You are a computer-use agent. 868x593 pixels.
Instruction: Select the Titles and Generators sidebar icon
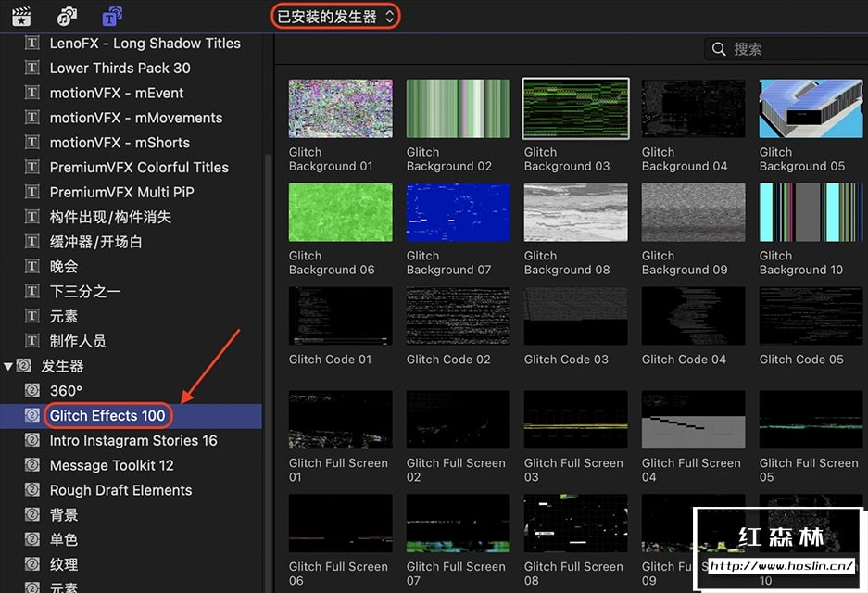pos(112,16)
